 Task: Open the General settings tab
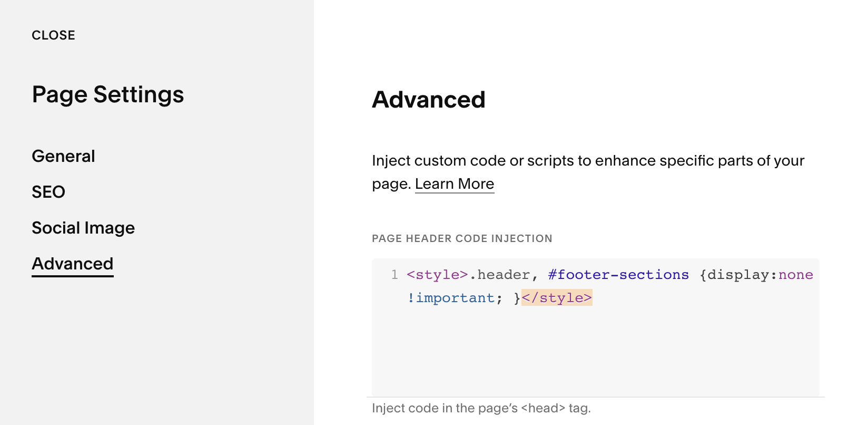point(63,156)
